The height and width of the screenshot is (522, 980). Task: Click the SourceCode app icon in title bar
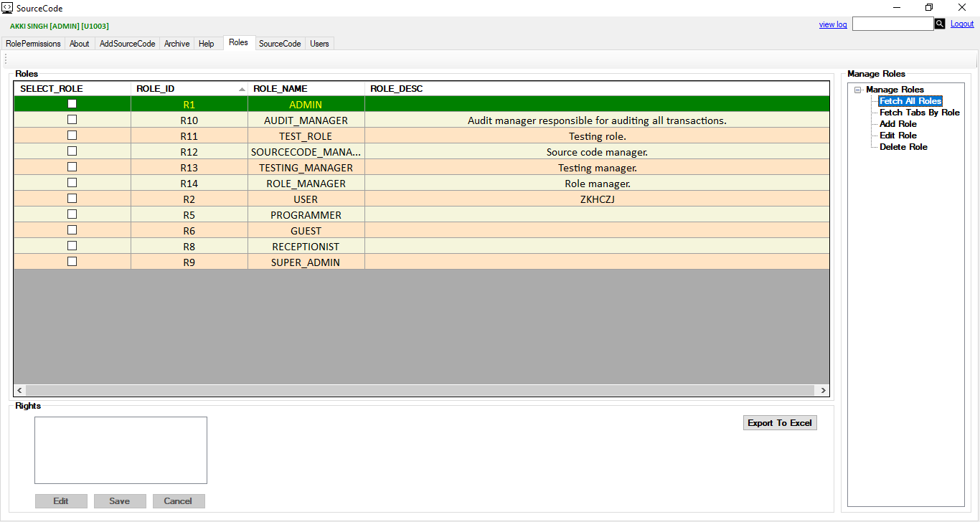coord(8,8)
